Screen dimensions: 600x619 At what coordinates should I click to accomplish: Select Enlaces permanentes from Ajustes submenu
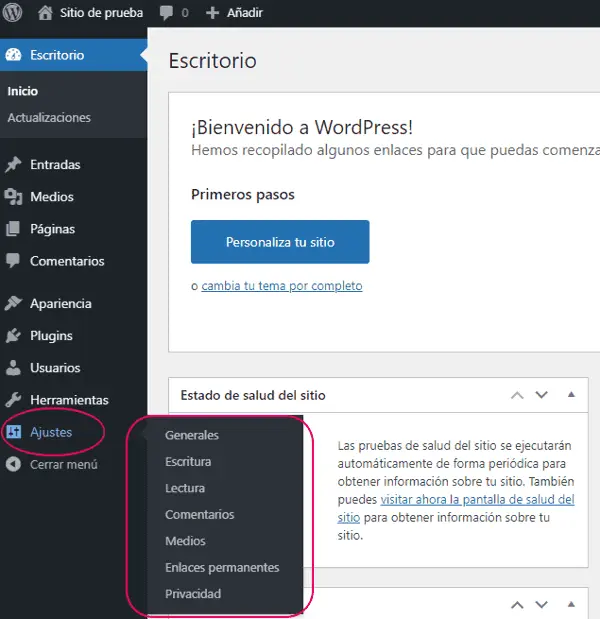(x=222, y=568)
